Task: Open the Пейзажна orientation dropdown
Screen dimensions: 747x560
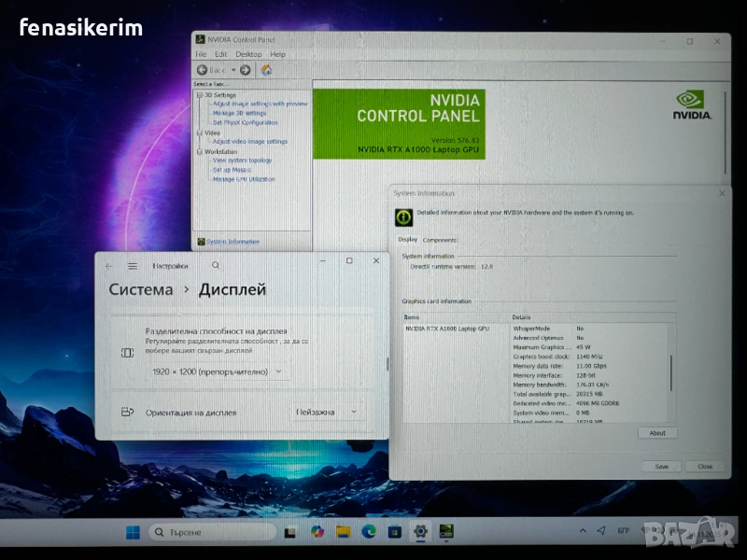Action: (x=325, y=412)
